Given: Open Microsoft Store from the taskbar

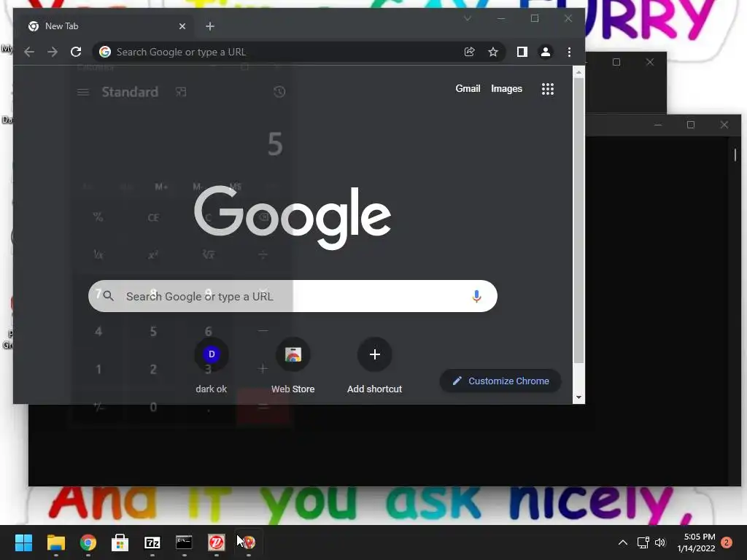Looking at the screenshot, I should 120,542.
